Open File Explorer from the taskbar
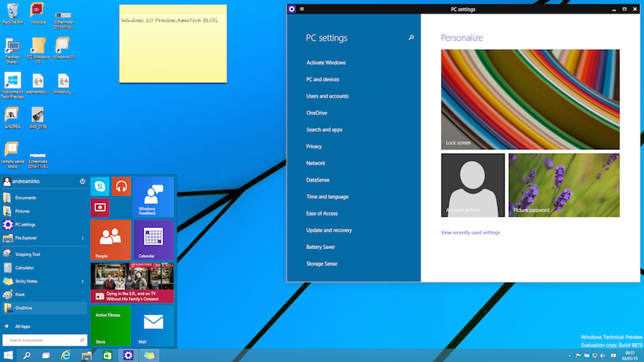The width and height of the screenshot is (644, 362). pos(87,356)
